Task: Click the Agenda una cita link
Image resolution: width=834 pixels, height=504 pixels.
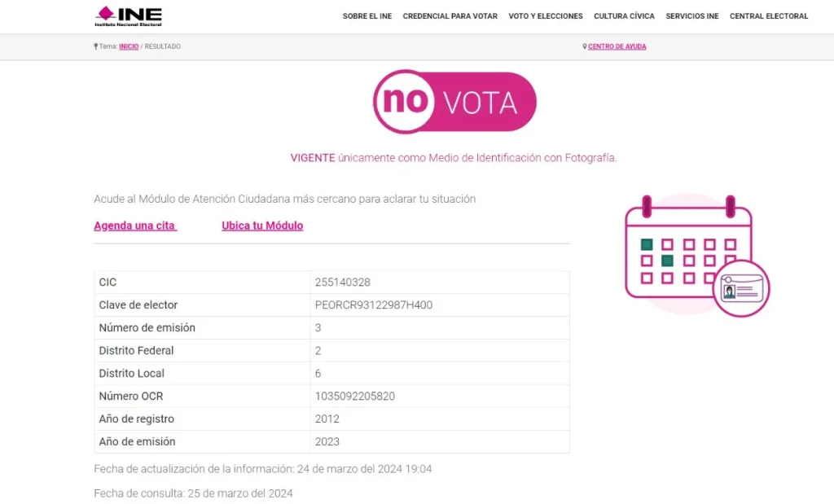Action: (x=134, y=226)
